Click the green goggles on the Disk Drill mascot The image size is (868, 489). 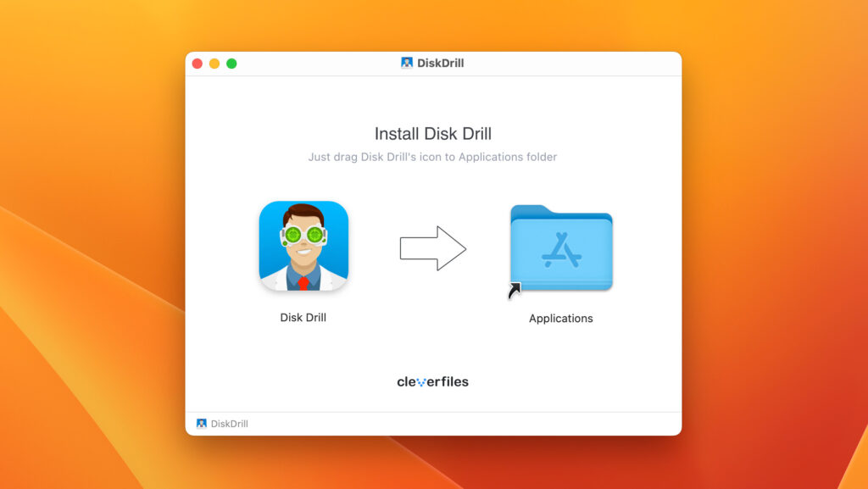[303, 235]
